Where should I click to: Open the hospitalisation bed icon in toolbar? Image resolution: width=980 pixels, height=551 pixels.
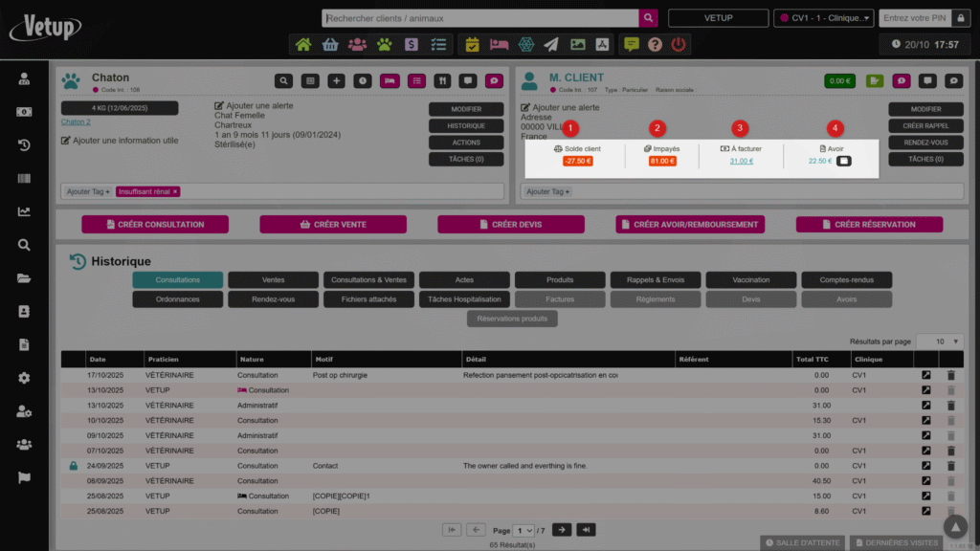point(499,44)
